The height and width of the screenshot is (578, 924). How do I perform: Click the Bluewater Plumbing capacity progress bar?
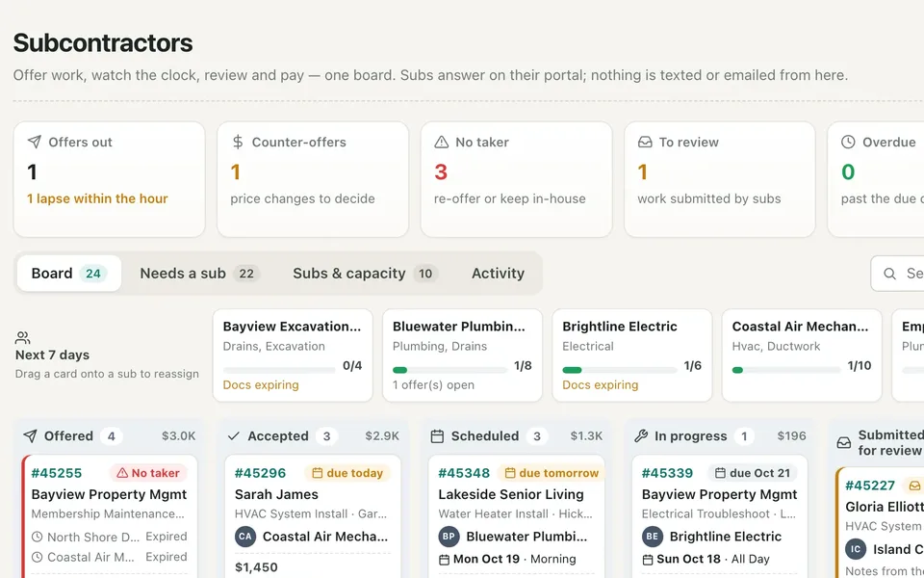[450, 370]
